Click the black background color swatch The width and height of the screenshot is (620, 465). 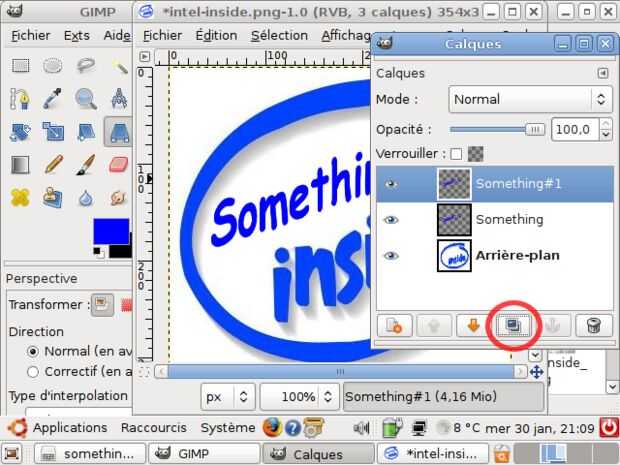(x=122, y=251)
